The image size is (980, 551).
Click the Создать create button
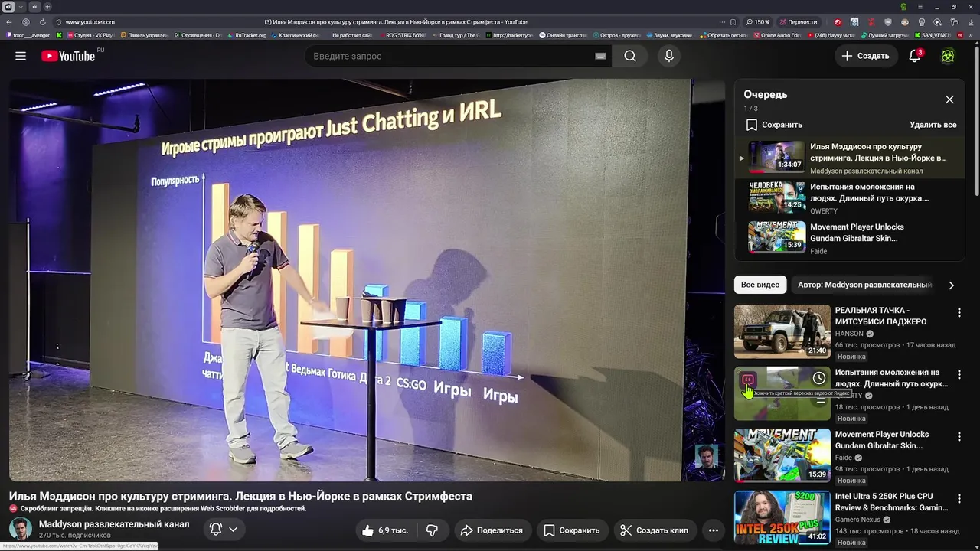click(865, 56)
